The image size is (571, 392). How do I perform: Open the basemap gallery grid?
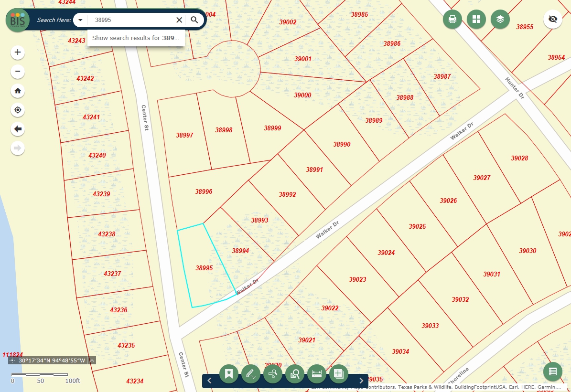[476, 20]
